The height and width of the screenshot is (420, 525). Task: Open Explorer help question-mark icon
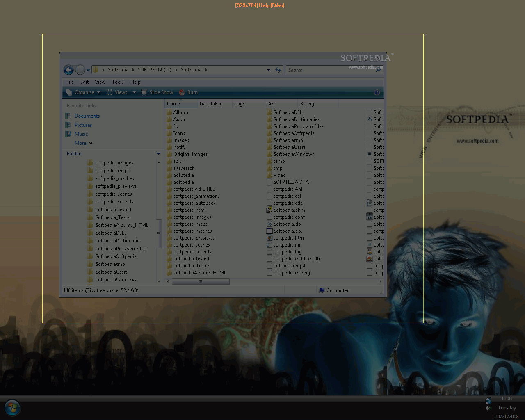click(377, 93)
